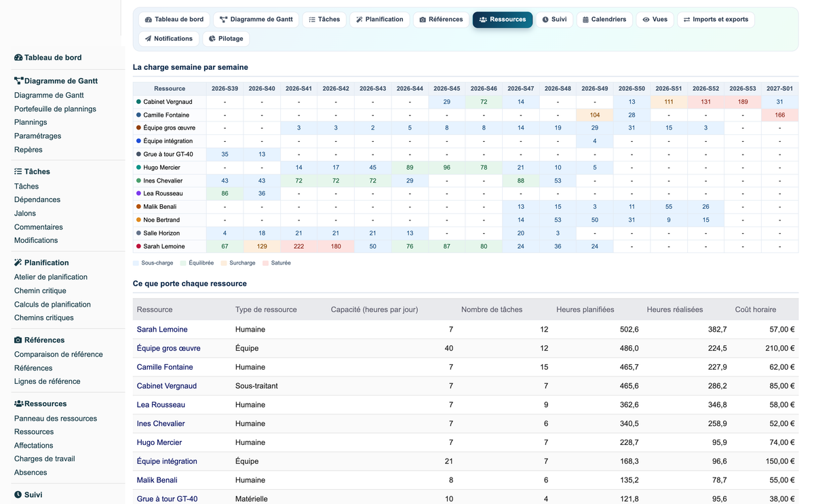
Task: Select the Ressources tab
Action: click(503, 20)
